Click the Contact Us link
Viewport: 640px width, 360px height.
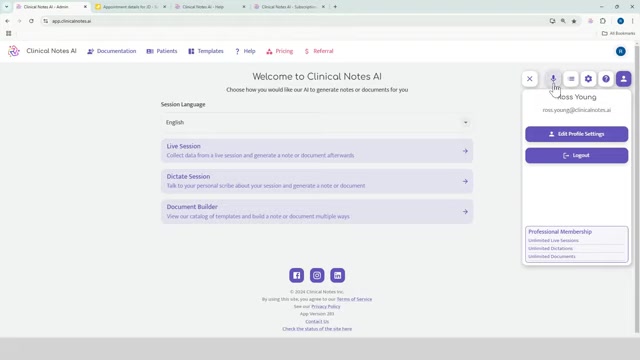pos(317,322)
